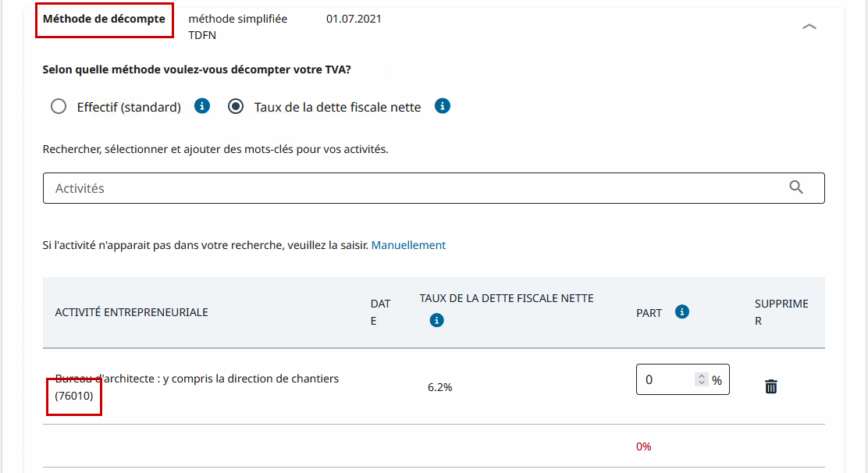Focus the Activités search field
Screen dimensions: 868x473
click(414, 188)
